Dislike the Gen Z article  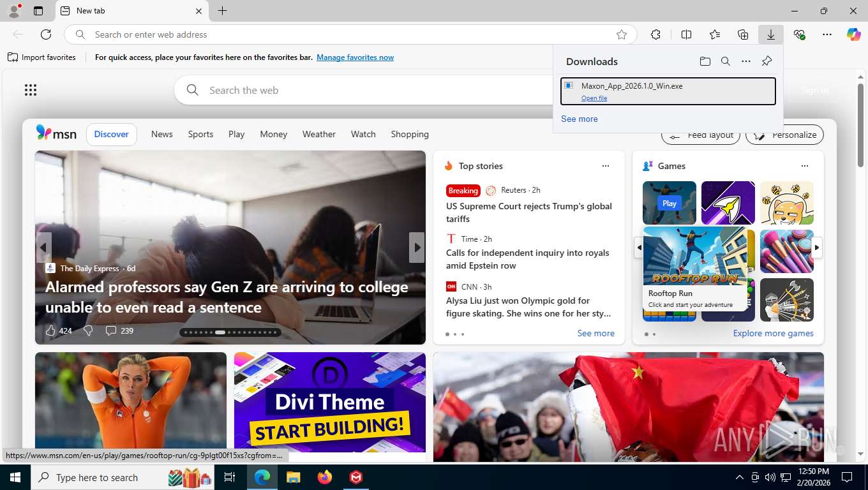coord(89,330)
